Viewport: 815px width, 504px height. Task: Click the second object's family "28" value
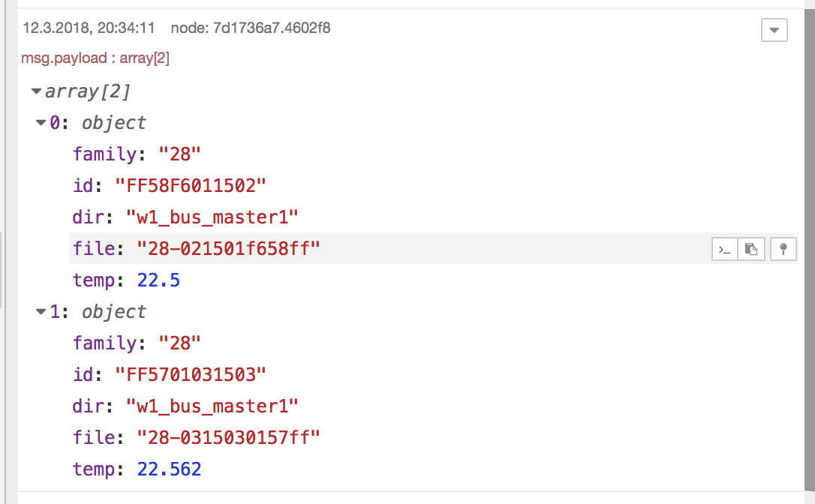click(x=179, y=343)
